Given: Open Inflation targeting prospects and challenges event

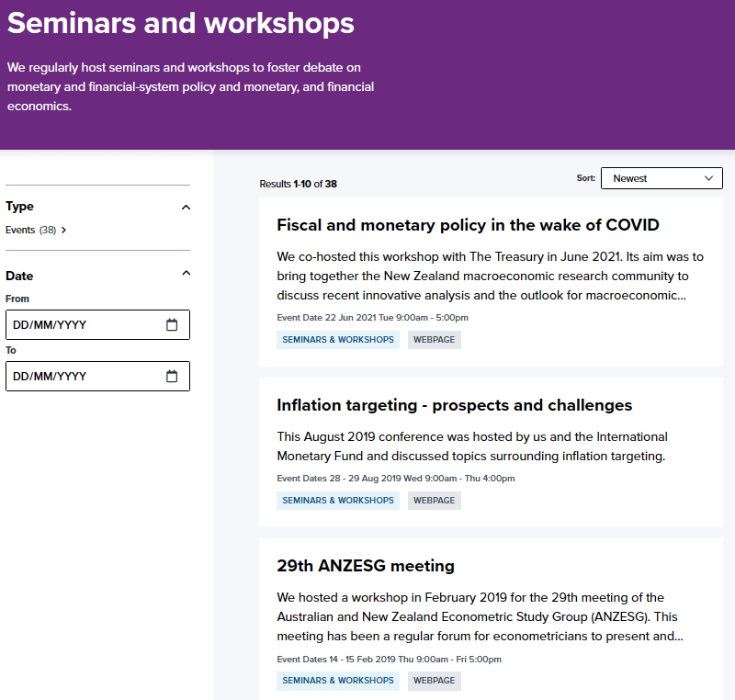Looking at the screenshot, I should point(454,405).
